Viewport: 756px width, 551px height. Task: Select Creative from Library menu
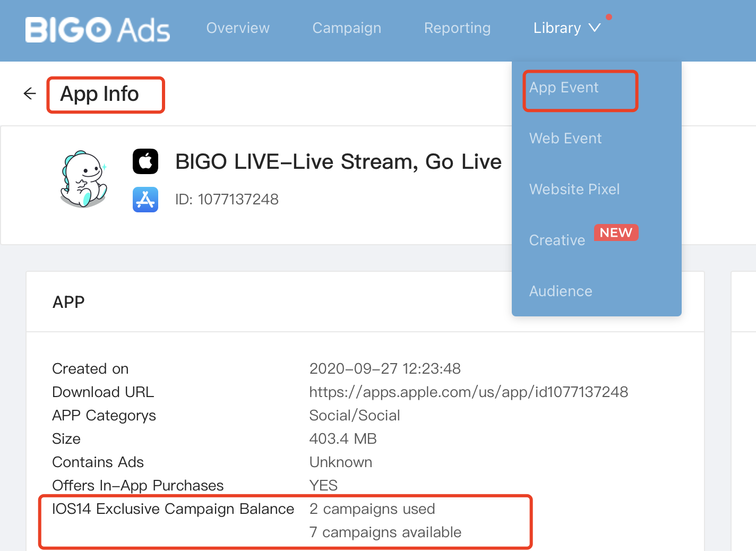click(x=557, y=240)
